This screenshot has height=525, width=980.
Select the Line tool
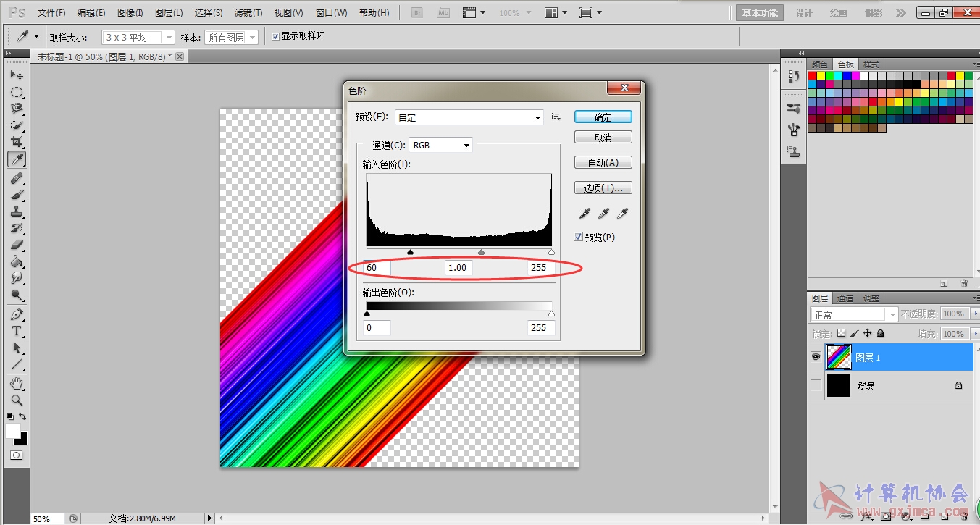click(x=16, y=364)
